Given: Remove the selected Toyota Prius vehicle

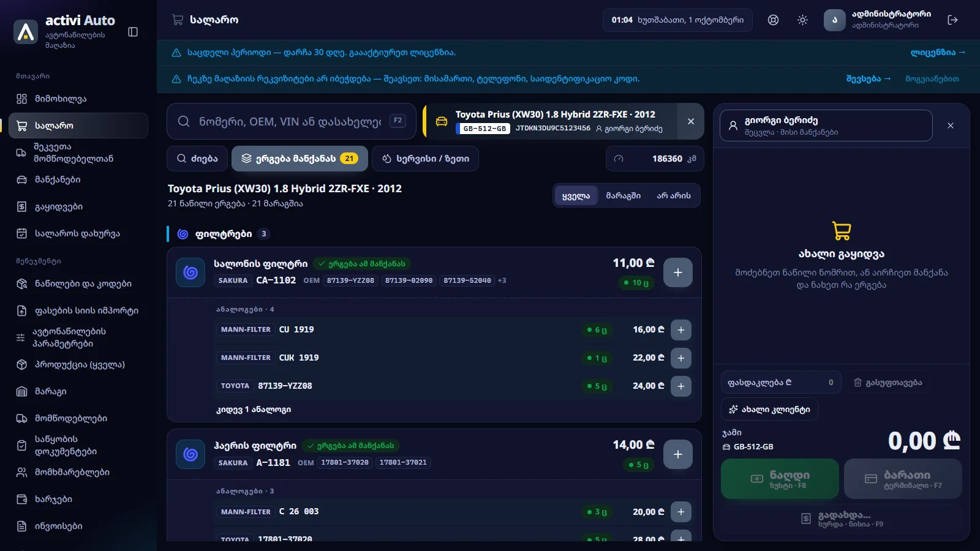Looking at the screenshot, I should click(x=691, y=121).
